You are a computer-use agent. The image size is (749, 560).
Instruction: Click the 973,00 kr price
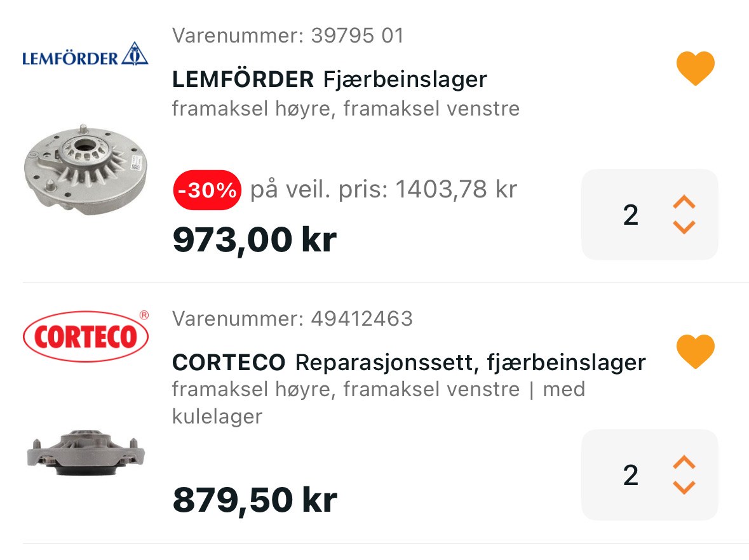tap(254, 240)
